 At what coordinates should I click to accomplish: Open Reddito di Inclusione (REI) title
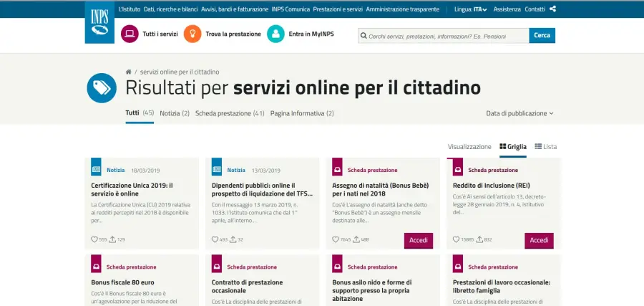[x=491, y=186]
